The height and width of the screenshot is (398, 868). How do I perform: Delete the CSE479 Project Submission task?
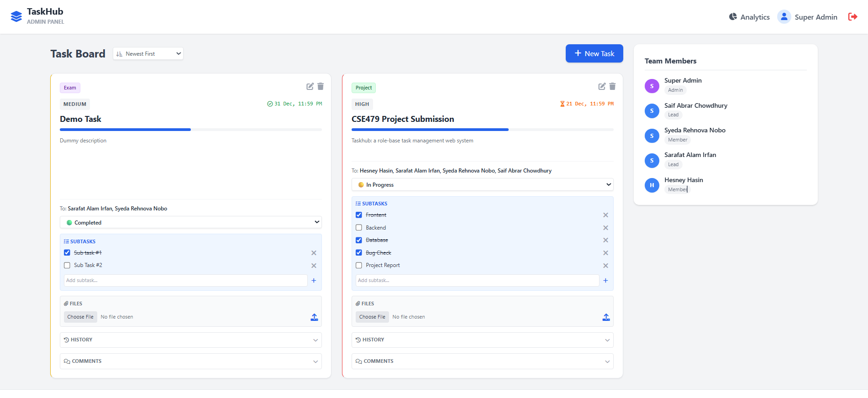612,86
